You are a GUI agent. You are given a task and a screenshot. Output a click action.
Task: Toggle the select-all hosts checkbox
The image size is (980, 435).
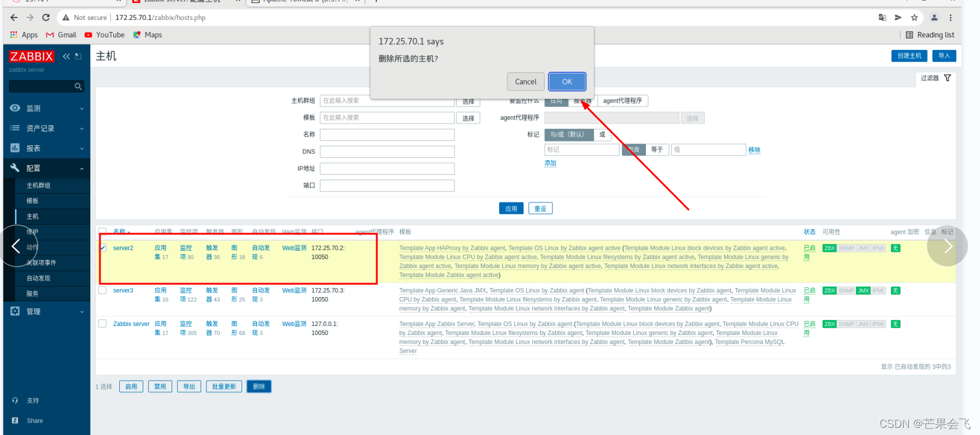tap(103, 231)
